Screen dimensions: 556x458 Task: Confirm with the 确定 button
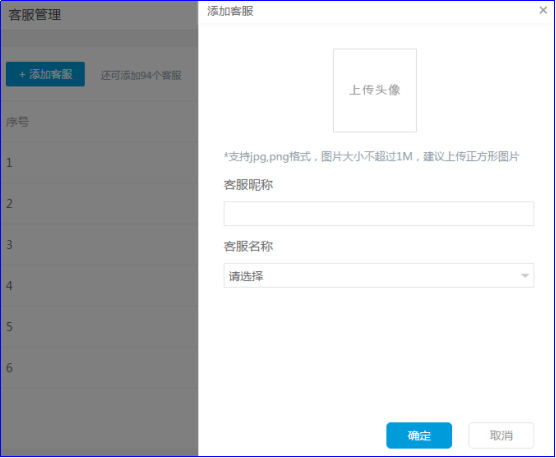[x=419, y=435]
